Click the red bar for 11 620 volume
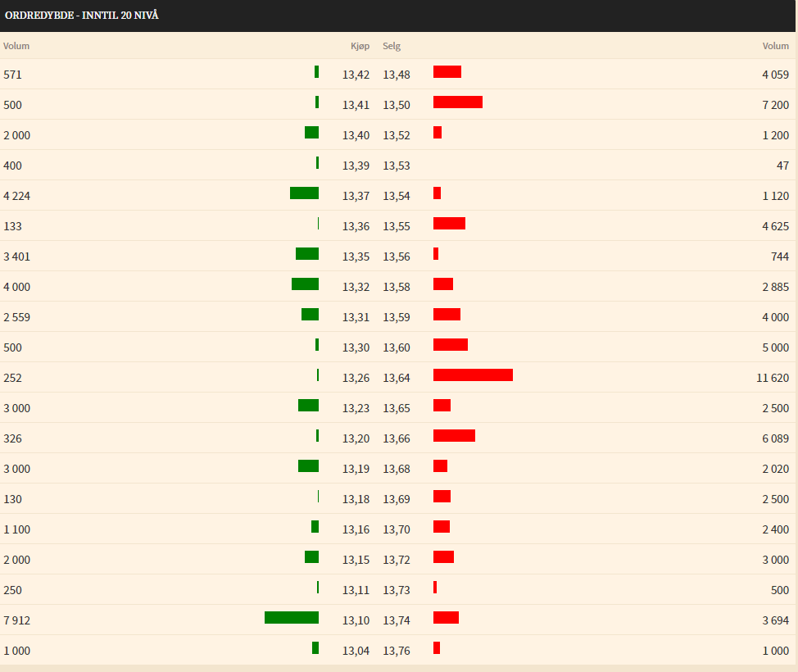Viewport: 798px width, 672px height. point(473,375)
